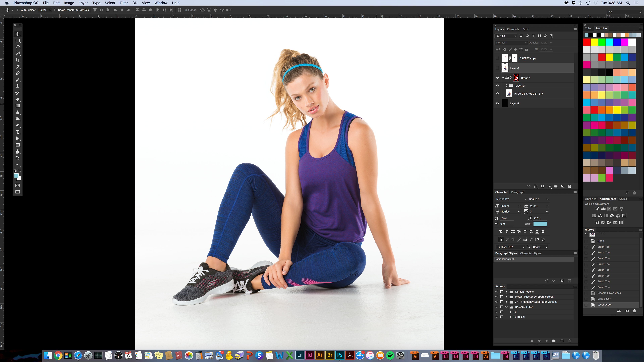This screenshot has height=362, width=644.
Task: Enable the Show Transform Controls checkbox
Action: pyautogui.click(x=56, y=10)
